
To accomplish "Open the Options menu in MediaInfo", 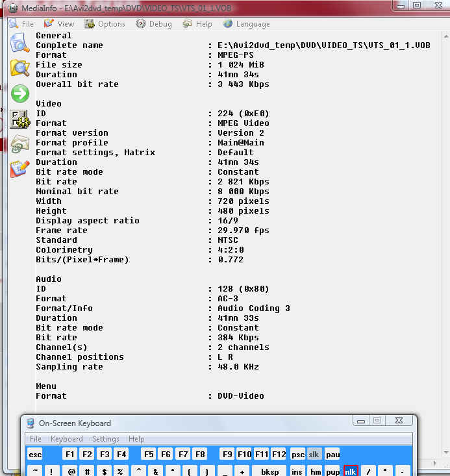I will 105,23.
